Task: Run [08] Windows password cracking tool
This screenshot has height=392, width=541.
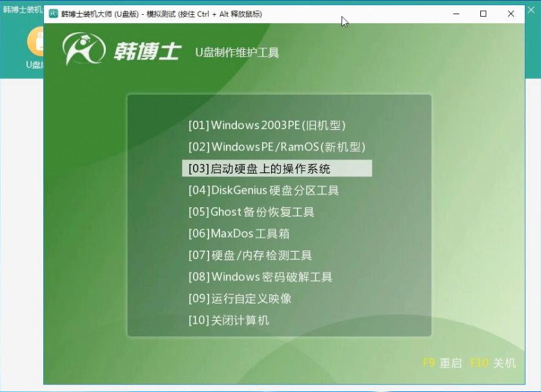Action: point(260,277)
